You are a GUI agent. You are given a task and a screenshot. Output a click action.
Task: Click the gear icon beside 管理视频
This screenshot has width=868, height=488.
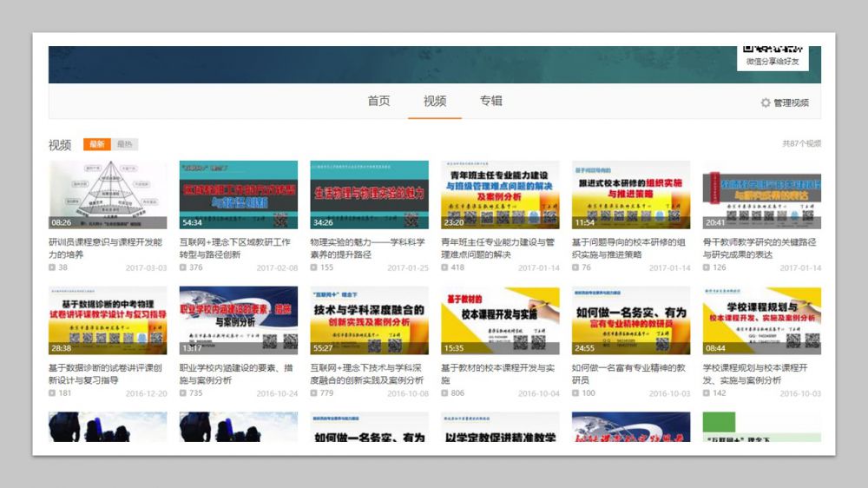(x=766, y=102)
